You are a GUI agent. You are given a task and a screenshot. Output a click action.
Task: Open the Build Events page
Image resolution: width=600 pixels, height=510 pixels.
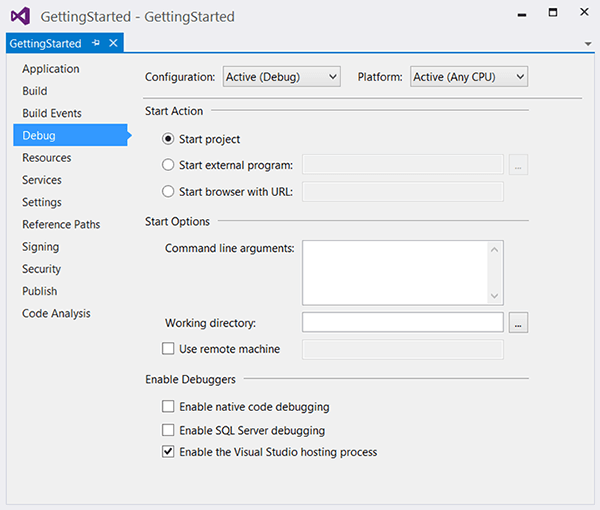[52, 113]
